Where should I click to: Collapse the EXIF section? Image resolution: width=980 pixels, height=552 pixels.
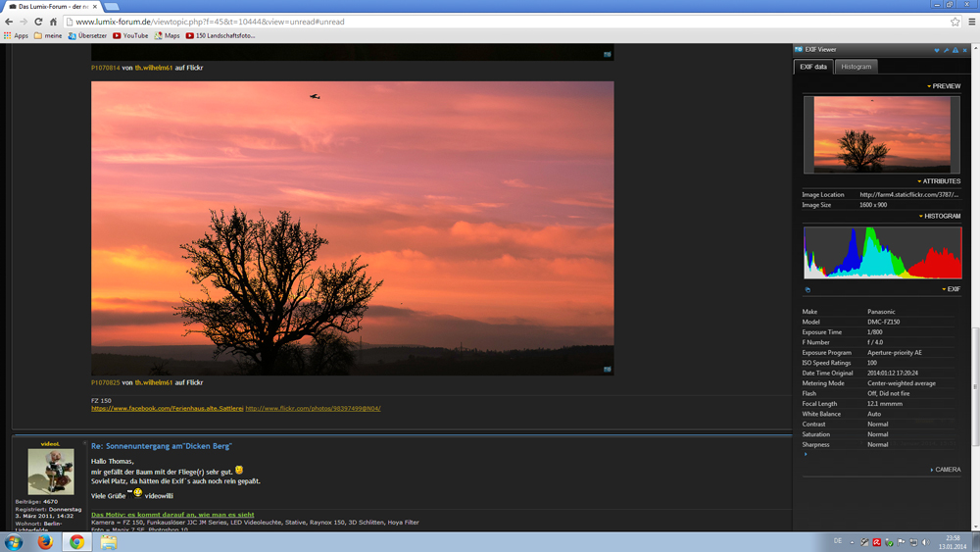pyautogui.click(x=952, y=289)
